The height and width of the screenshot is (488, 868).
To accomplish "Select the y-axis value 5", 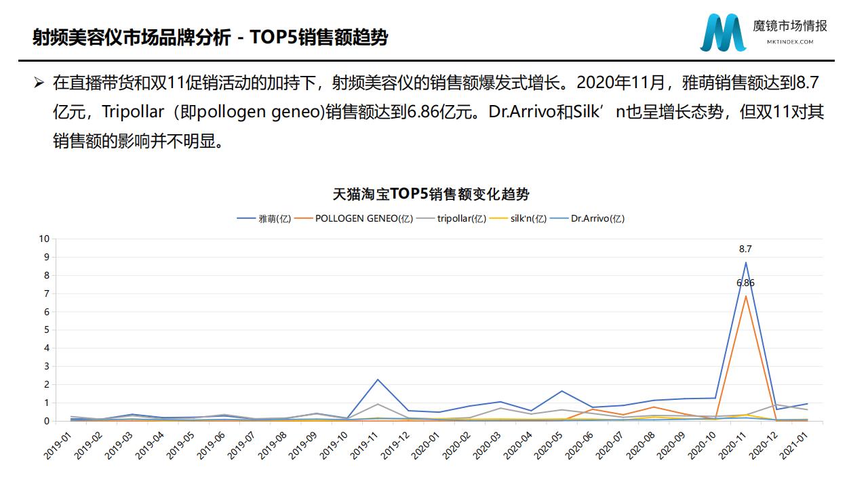I will (47, 330).
